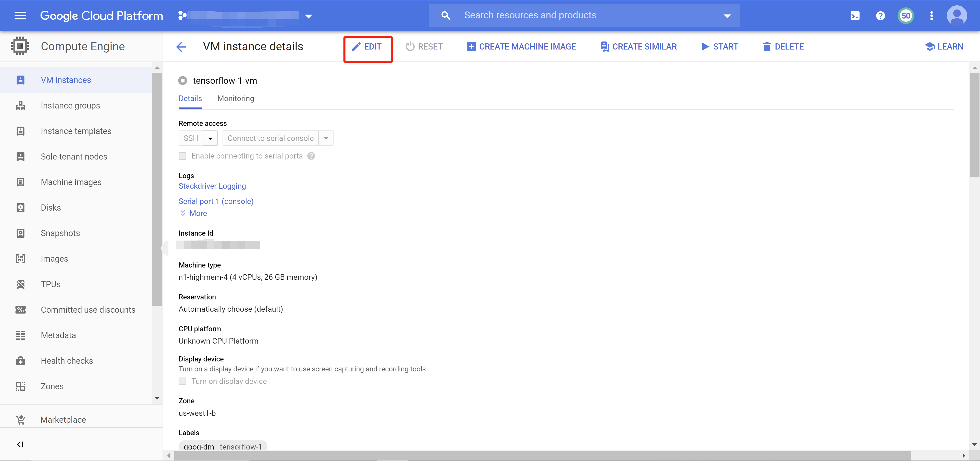The height and width of the screenshot is (461, 980).
Task: Click the Snapshots sidebar icon
Action: coord(20,233)
